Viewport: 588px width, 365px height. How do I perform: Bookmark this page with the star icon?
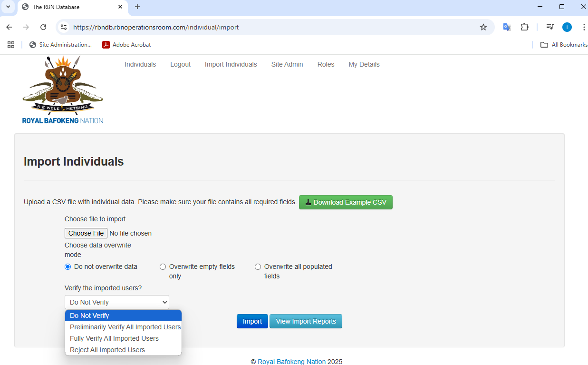tap(483, 27)
